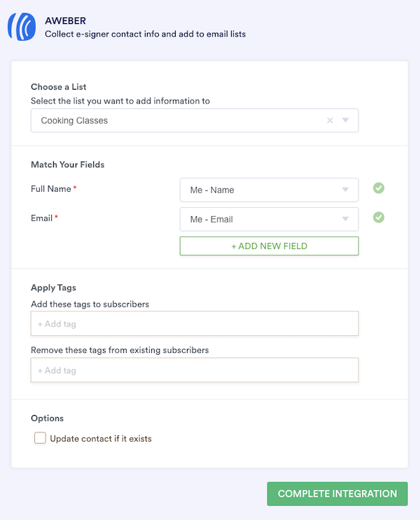
Task: Expand the Me - Email field mapping dropdown
Action: click(259, 219)
